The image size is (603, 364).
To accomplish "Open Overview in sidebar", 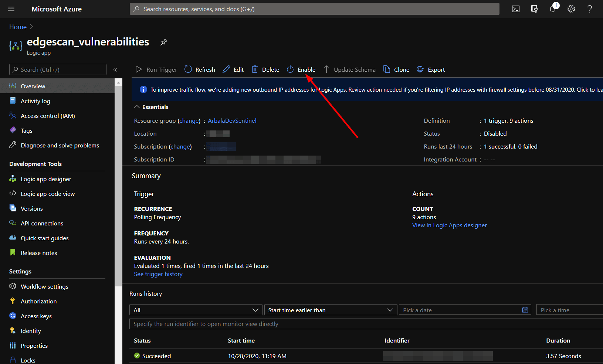I will click(57, 86).
